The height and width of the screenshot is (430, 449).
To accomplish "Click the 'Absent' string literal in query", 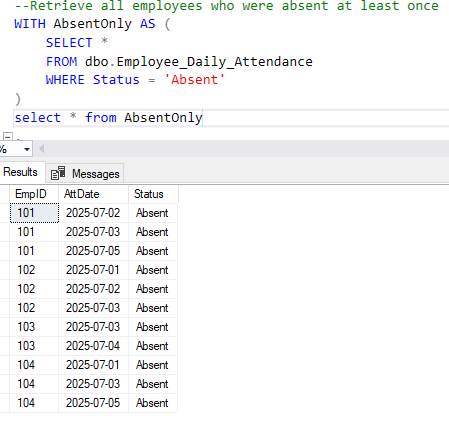I will coord(194,80).
